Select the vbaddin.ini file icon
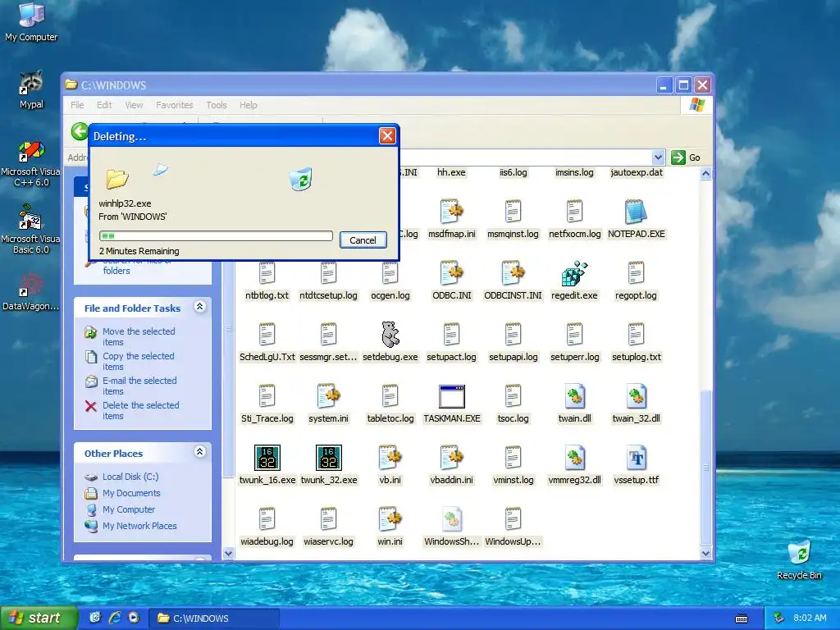 coord(452,458)
